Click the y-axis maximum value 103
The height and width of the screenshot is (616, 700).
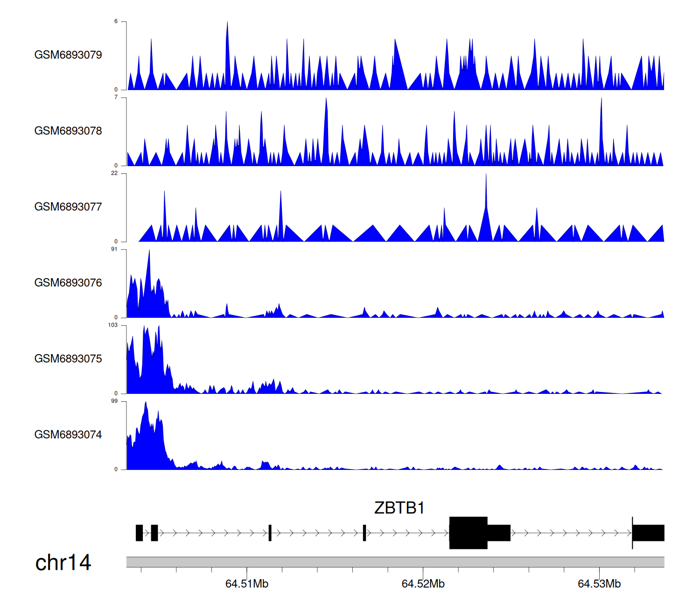coord(113,325)
